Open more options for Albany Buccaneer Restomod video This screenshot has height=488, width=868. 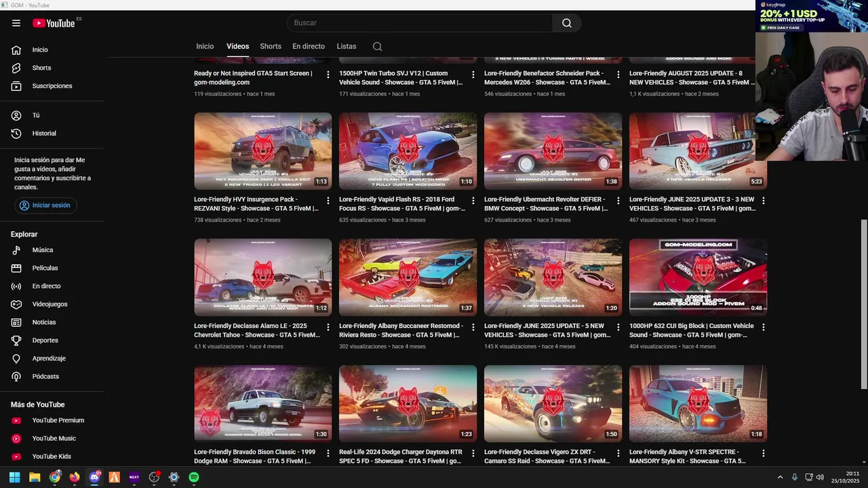click(473, 327)
